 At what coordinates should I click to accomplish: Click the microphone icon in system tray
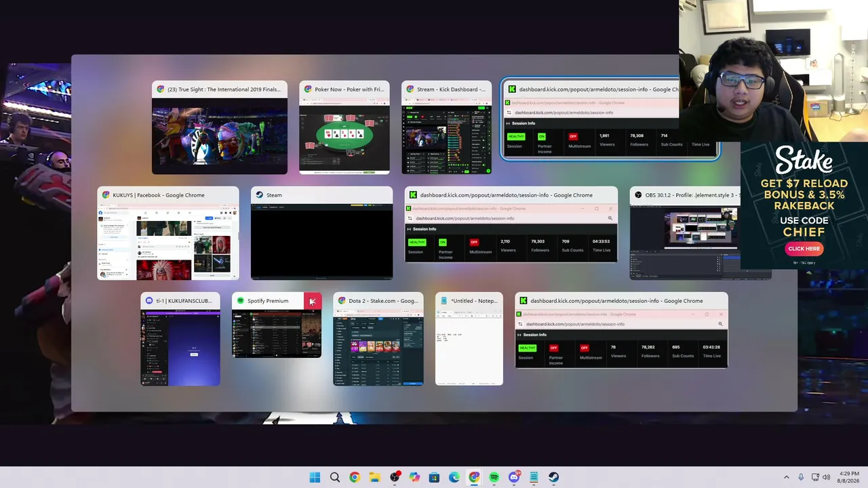(801, 477)
